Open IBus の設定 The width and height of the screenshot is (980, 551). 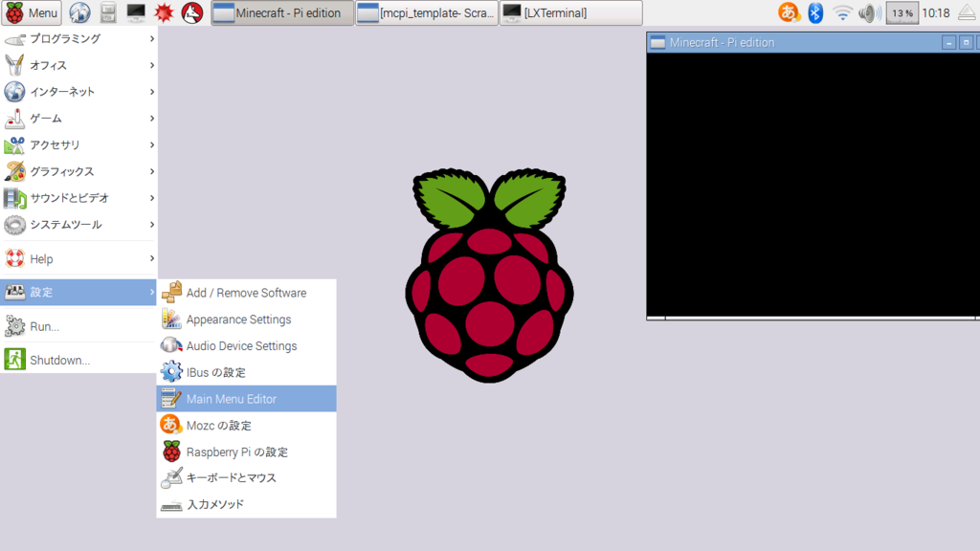point(246,372)
